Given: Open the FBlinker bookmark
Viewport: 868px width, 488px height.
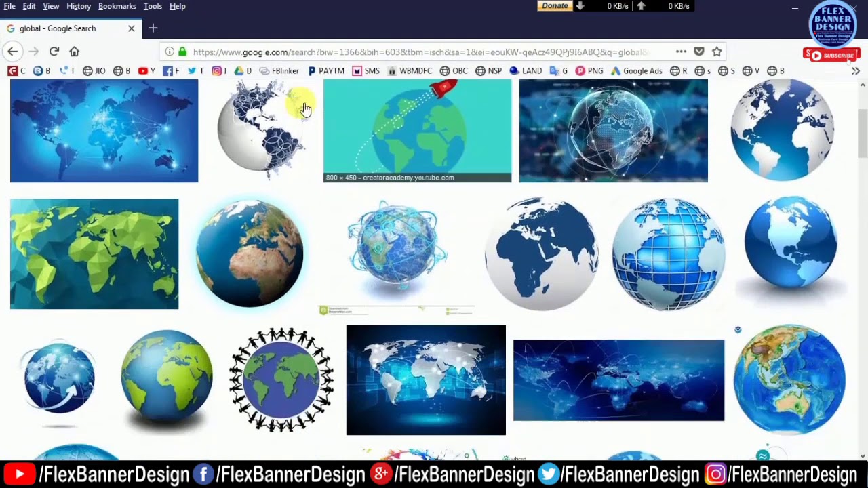Looking at the screenshot, I should click(x=279, y=70).
